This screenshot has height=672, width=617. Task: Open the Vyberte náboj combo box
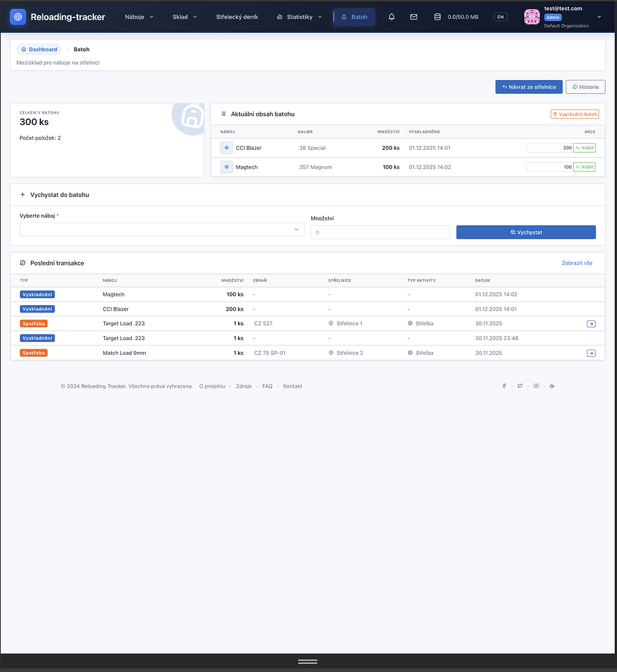pyautogui.click(x=161, y=230)
